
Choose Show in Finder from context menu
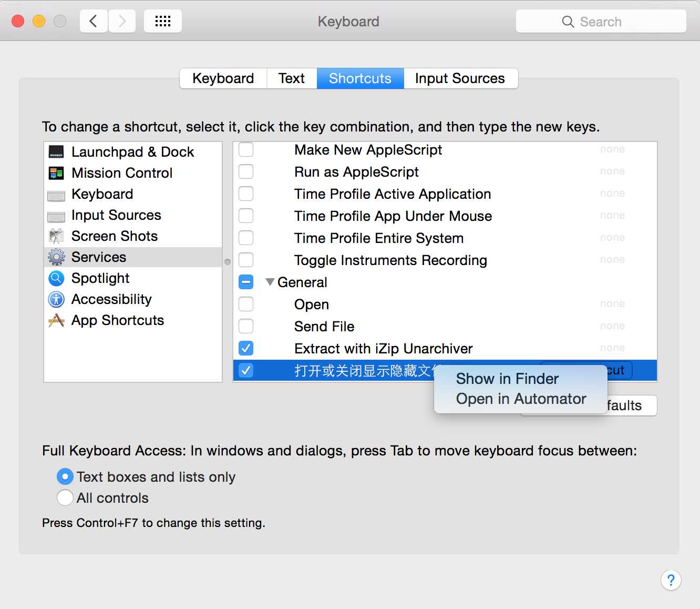[x=521, y=379]
